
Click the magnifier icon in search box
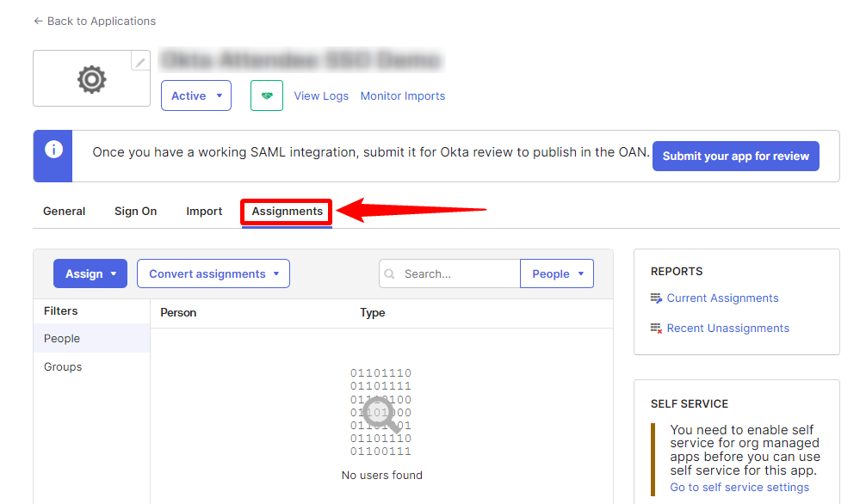click(390, 274)
